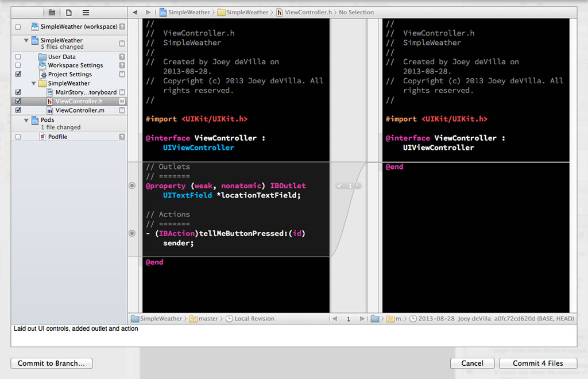588x379 pixels.
Task: Click the M badge beside SimpleWeather project
Action: click(122, 44)
